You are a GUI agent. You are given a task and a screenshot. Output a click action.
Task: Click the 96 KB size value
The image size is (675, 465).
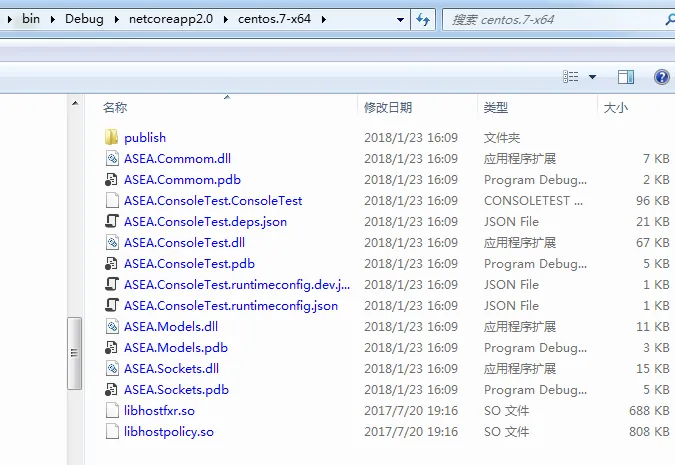tap(653, 201)
